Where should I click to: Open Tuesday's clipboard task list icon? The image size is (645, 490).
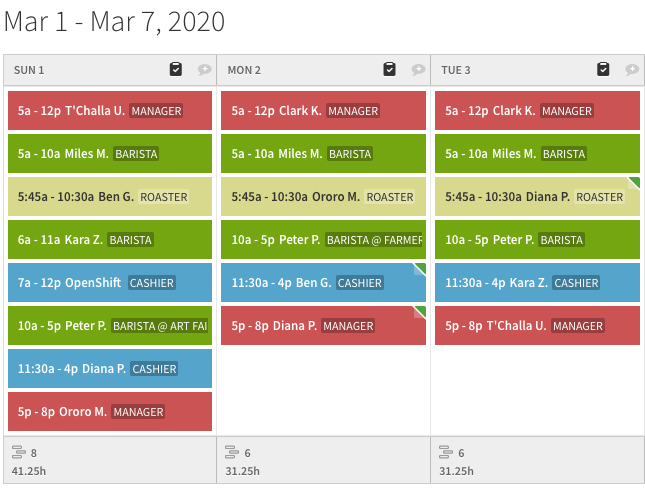(603, 69)
